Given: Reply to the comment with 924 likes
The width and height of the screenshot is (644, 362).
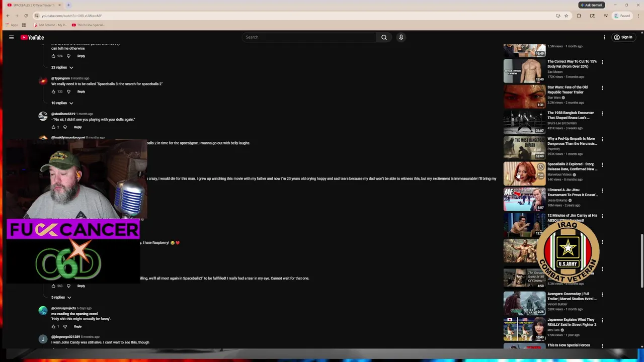Looking at the screenshot, I should tap(81, 56).
